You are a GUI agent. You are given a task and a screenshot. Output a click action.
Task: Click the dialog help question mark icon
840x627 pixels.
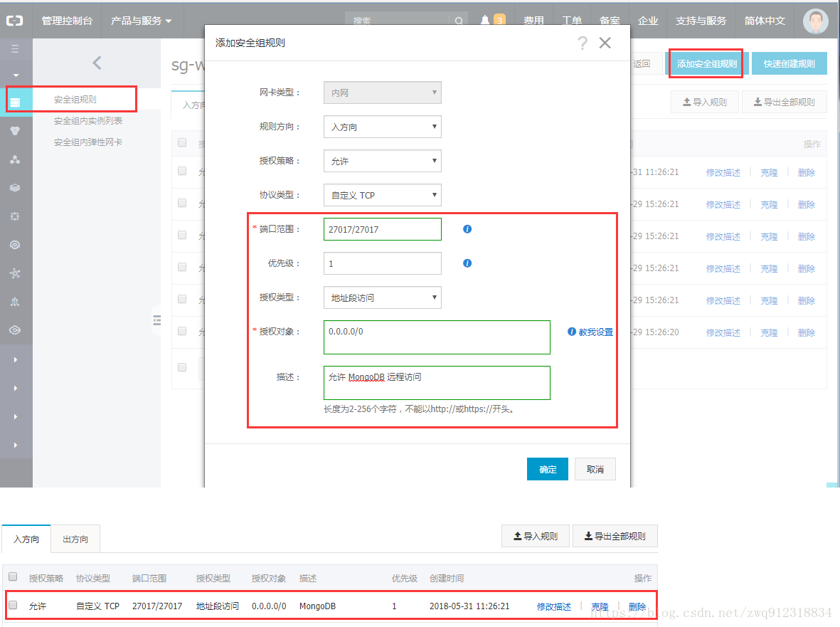tap(583, 43)
